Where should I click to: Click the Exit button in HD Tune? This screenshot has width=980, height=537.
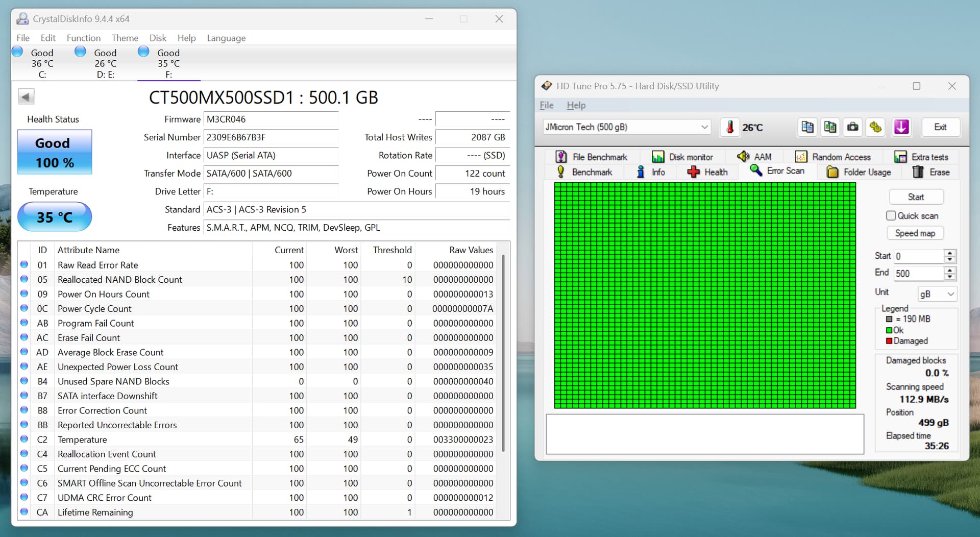pyautogui.click(x=940, y=127)
